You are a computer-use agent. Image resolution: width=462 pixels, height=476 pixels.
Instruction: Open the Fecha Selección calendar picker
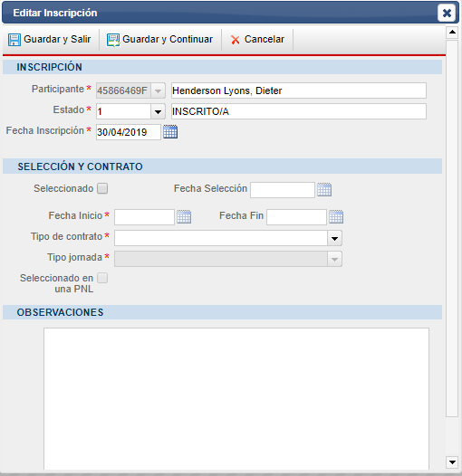324,190
